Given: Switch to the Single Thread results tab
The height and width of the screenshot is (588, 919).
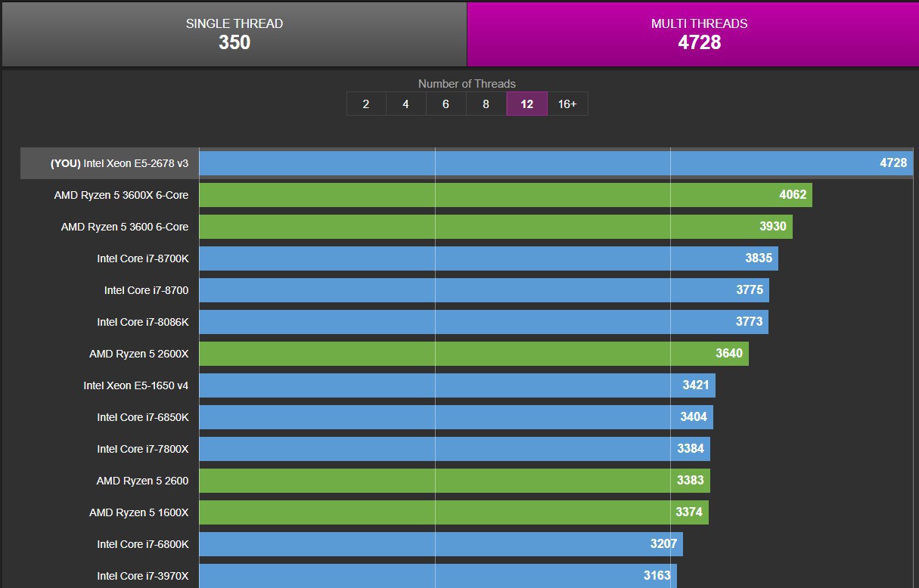Looking at the screenshot, I should (234, 34).
